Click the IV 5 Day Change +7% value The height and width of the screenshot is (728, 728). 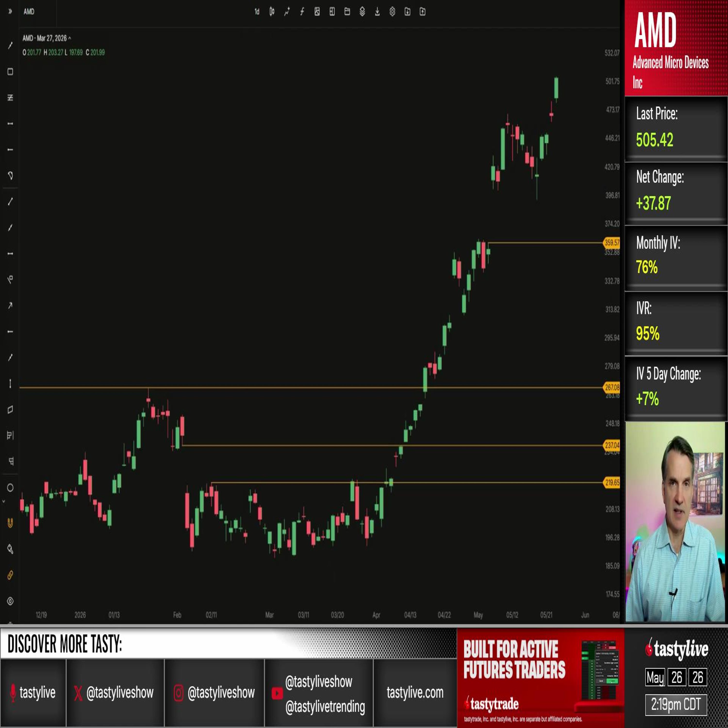[647, 399]
